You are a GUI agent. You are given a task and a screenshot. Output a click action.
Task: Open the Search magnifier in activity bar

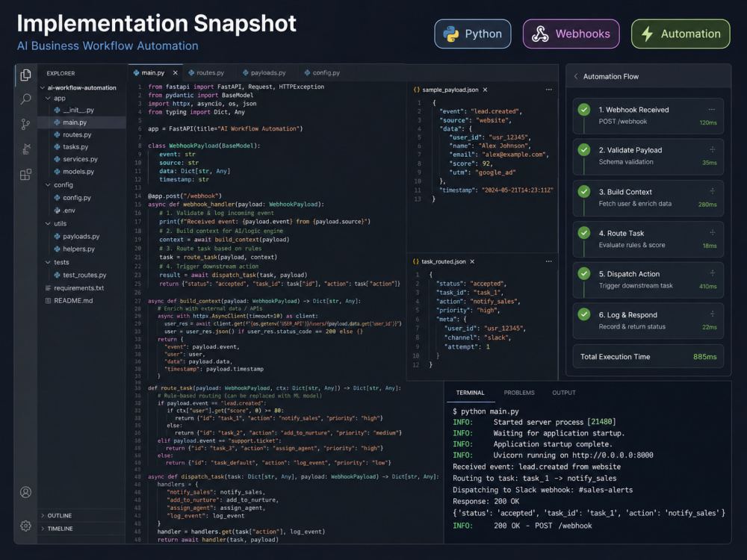pyautogui.click(x=25, y=99)
